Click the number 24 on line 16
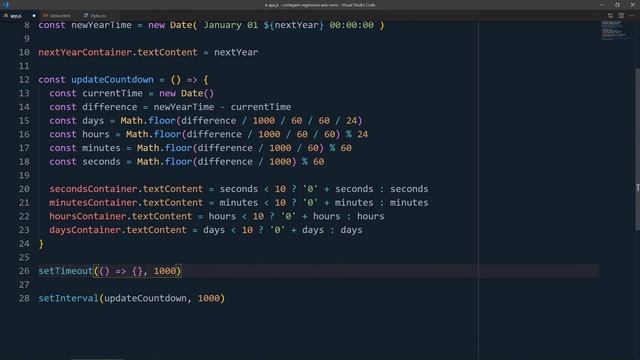Screen dimensions: 640x360 [x=362, y=134]
